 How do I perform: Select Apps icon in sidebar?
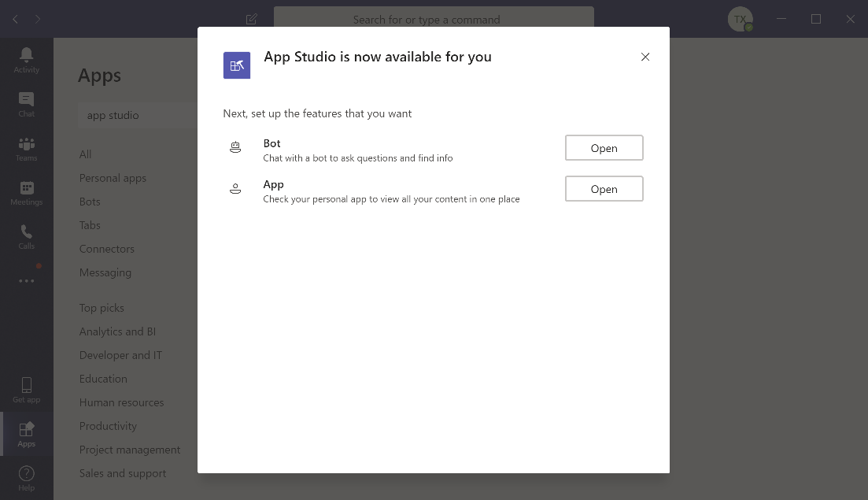point(26,434)
